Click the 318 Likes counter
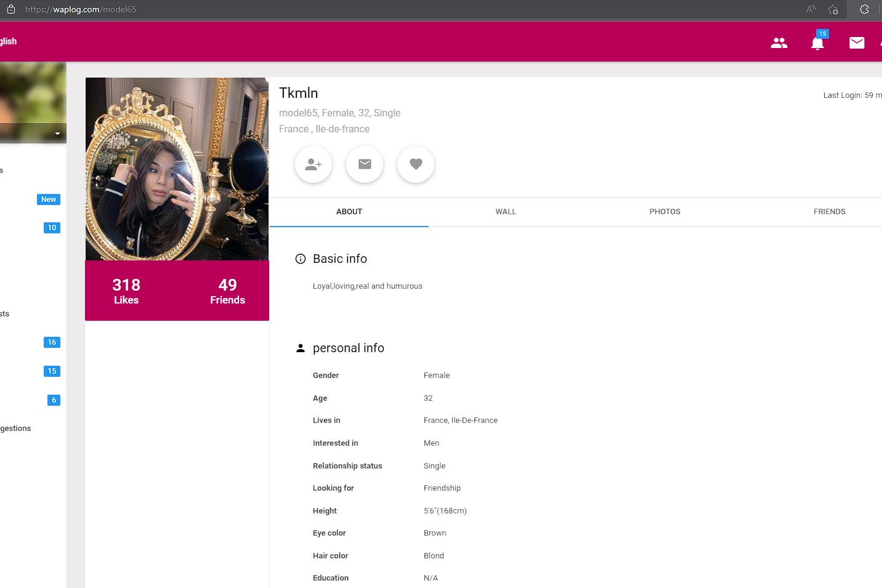 tap(126, 291)
